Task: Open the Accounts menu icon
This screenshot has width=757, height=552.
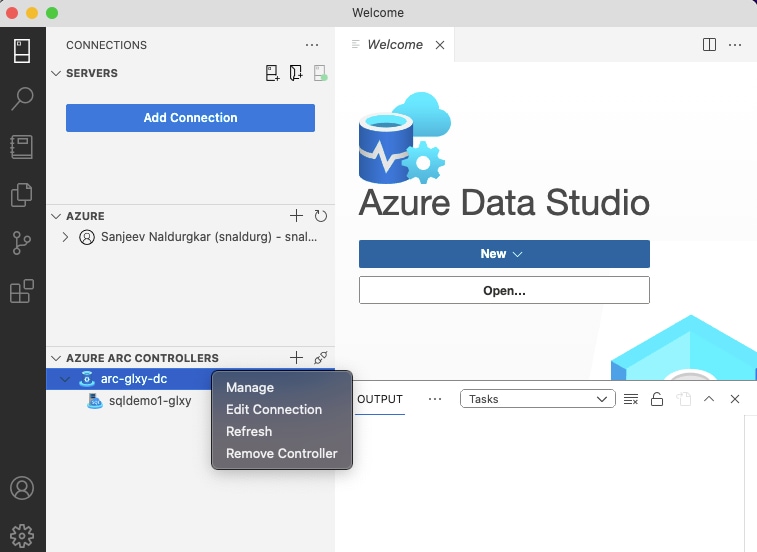Action: [22, 488]
